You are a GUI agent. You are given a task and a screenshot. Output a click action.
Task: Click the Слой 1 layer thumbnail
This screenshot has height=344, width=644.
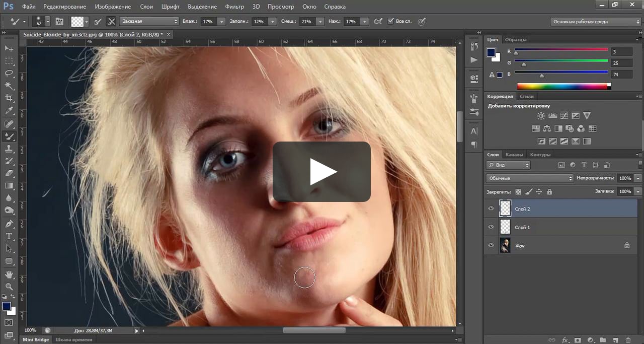505,227
